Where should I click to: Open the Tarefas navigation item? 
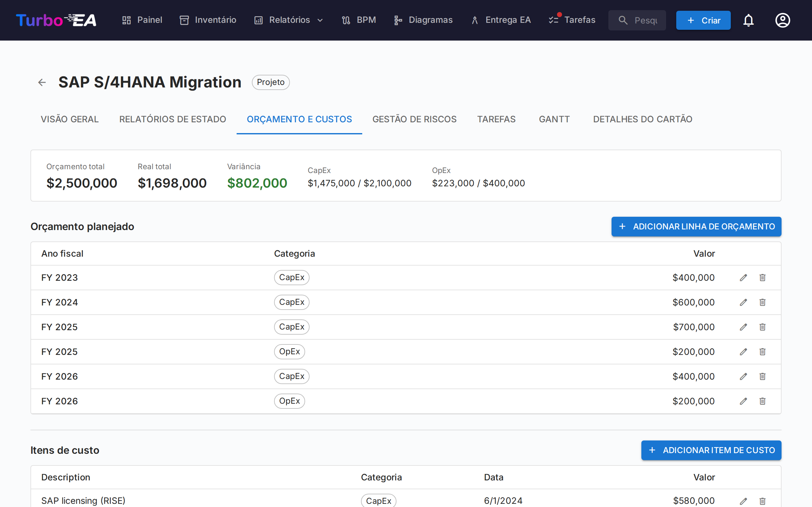pos(572,20)
